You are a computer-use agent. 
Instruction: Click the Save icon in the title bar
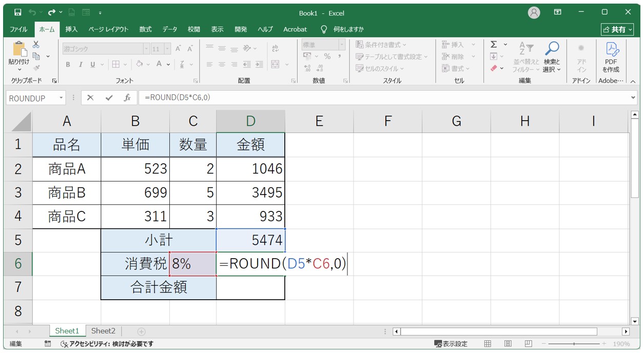click(18, 12)
